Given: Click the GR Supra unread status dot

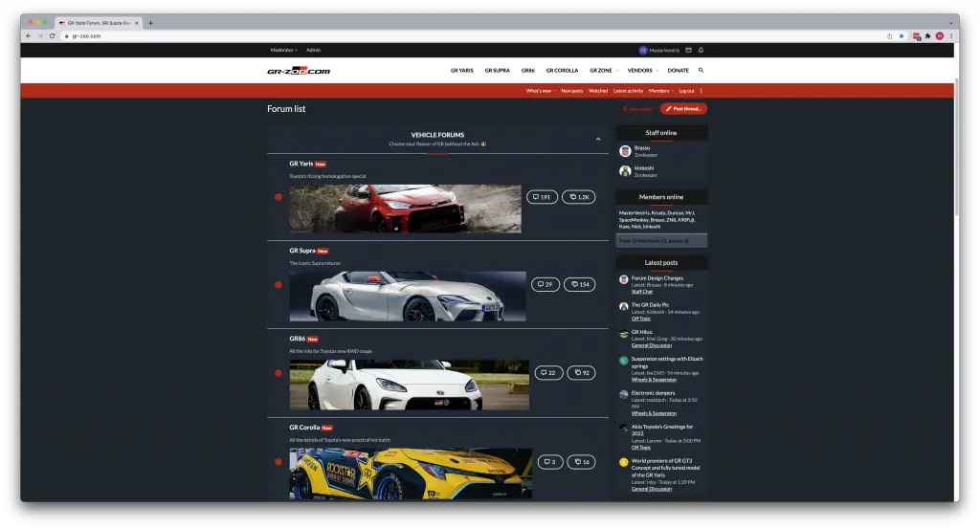Looking at the screenshot, I should tap(278, 285).
